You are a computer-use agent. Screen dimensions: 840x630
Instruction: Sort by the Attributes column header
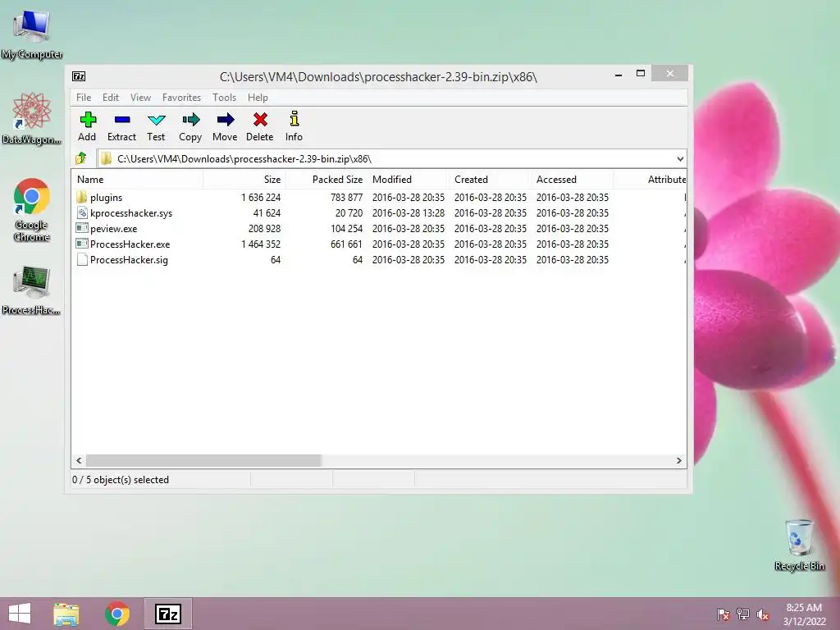(x=650, y=180)
